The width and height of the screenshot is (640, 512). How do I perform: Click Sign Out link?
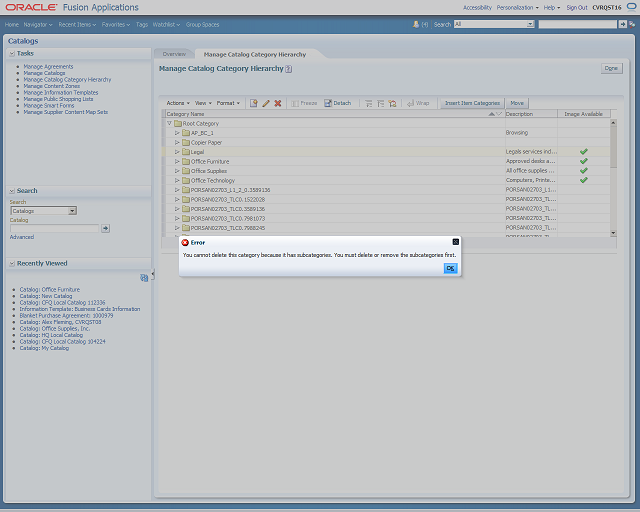tap(577, 7)
